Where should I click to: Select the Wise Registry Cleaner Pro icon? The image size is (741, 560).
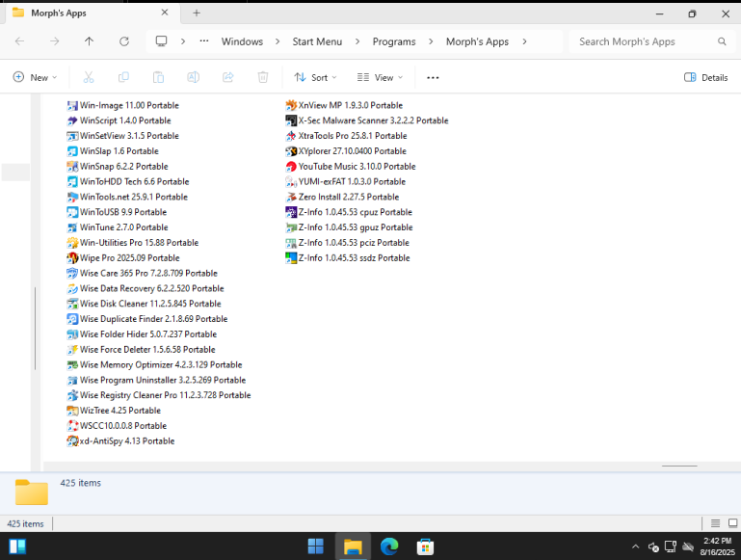pyautogui.click(x=72, y=395)
